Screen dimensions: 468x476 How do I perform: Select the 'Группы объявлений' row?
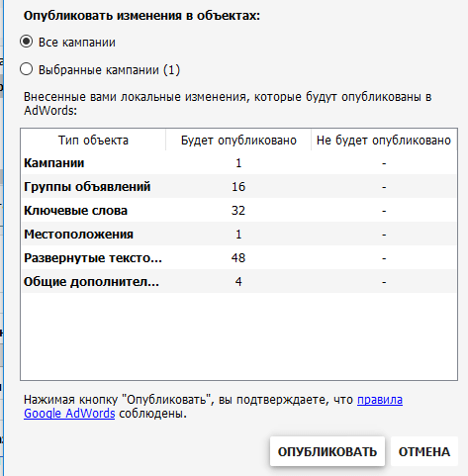click(x=238, y=187)
